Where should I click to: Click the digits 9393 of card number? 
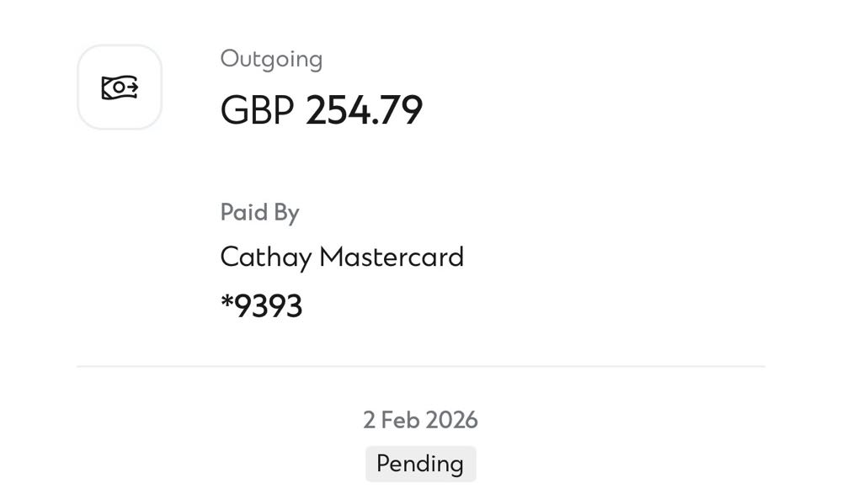269,306
